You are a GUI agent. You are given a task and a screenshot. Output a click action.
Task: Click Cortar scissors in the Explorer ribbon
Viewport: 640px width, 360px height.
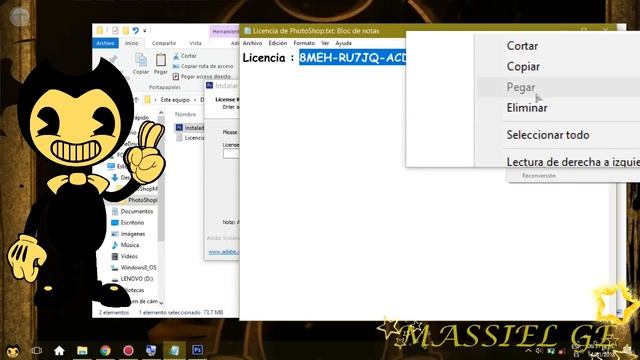(x=184, y=56)
